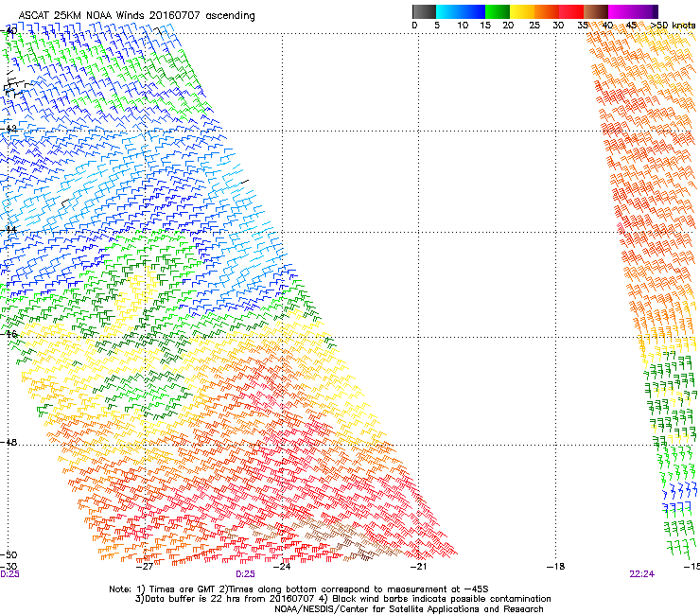Select the yellow 20-25 knots legend swatch
Viewport: 700px width, 615px height.
522,11
